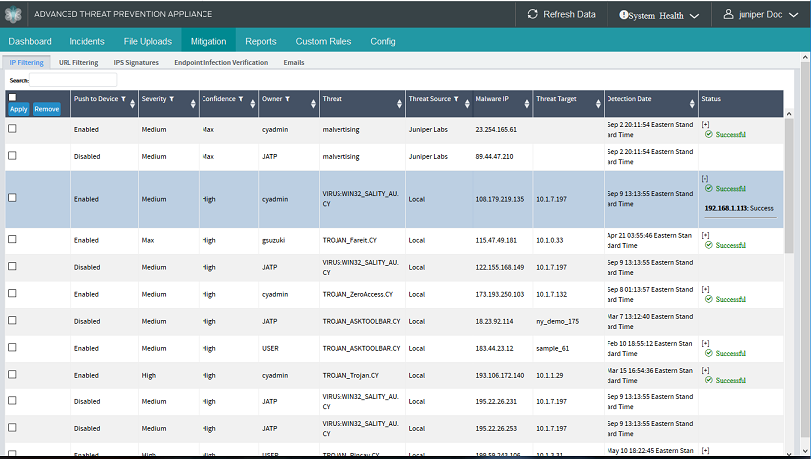Tick the select-all checkbox in table header
811x459 pixels.
(12, 96)
